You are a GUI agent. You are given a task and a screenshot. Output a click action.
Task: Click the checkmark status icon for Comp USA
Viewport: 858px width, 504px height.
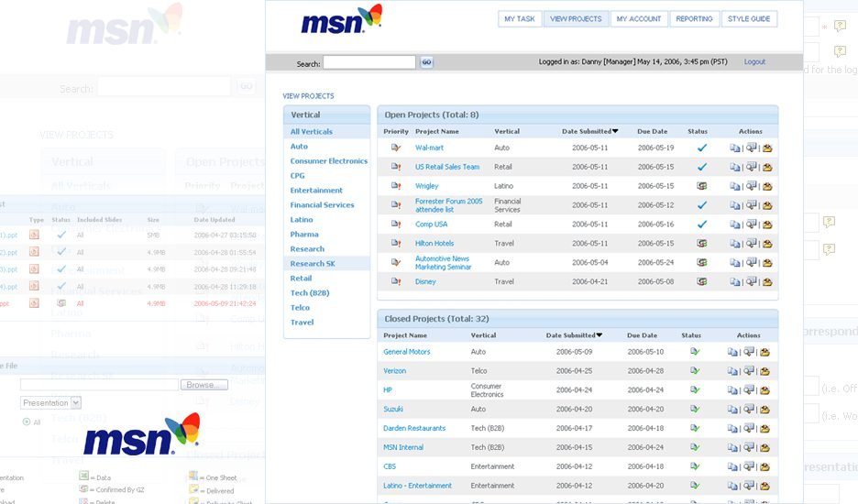pyautogui.click(x=702, y=225)
